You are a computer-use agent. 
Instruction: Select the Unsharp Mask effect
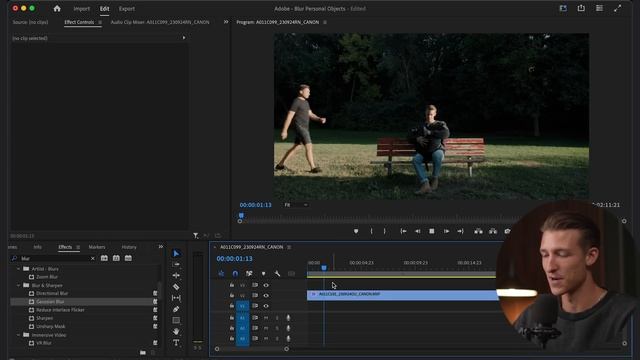pos(51,327)
